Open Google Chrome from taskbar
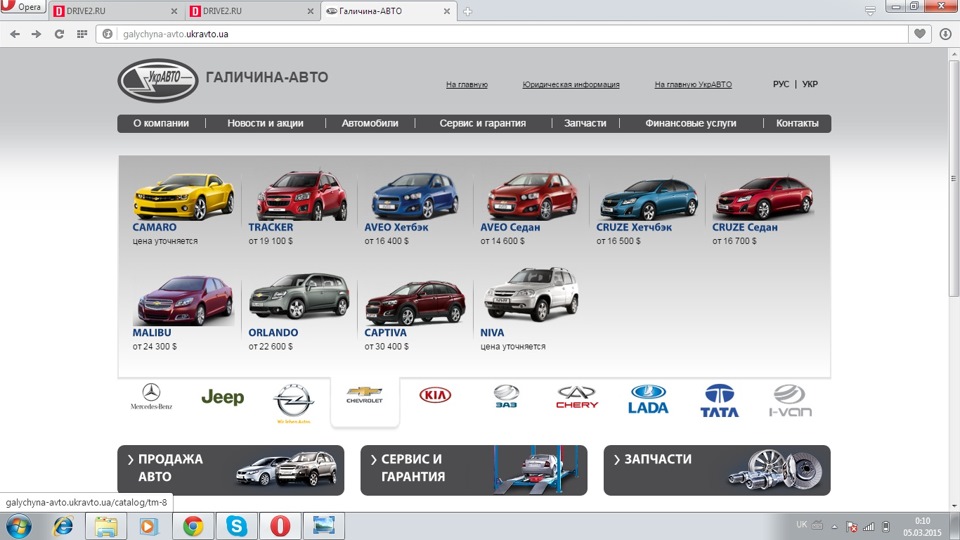Image resolution: width=960 pixels, height=540 pixels. (193, 527)
